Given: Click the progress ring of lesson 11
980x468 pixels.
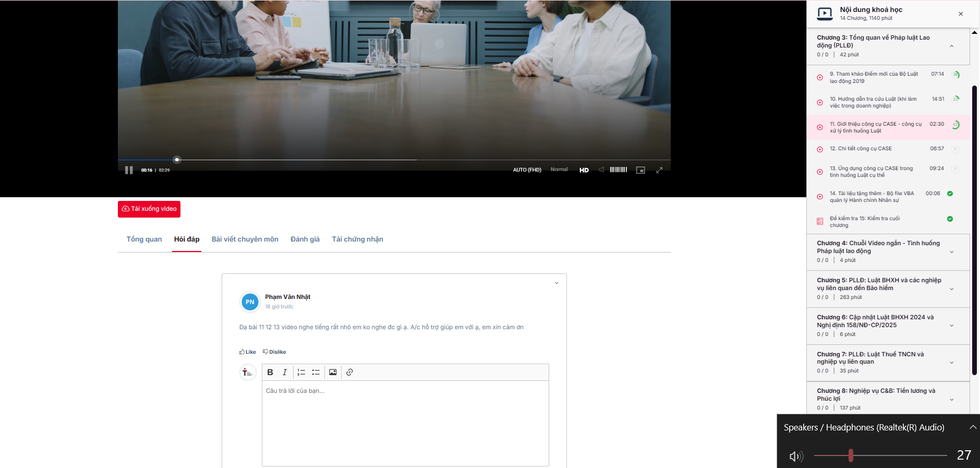Looking at the screenshot, I should (x=955, y=125).
